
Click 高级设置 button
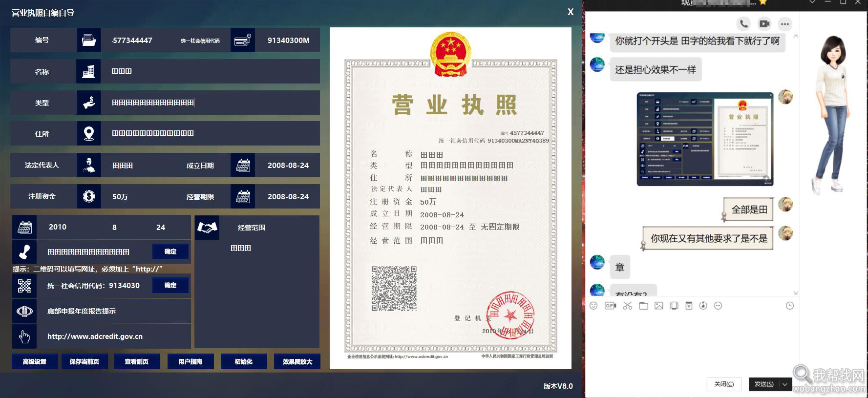(35, 361)
